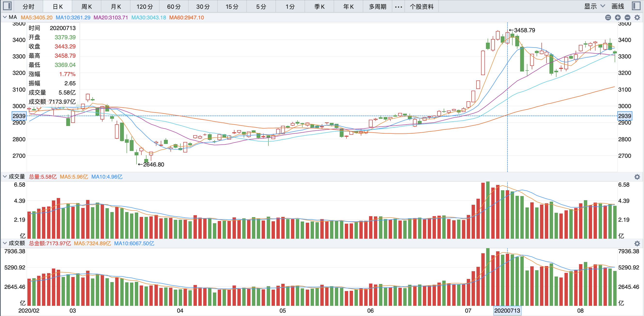Collapse the 成交额 panel chevron
644x316 pixels.
pyautogui.click(x=5, y=243)
